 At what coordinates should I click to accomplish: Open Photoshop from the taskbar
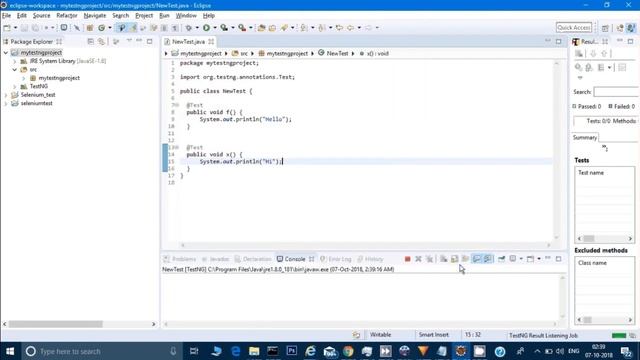click(291, 351)
